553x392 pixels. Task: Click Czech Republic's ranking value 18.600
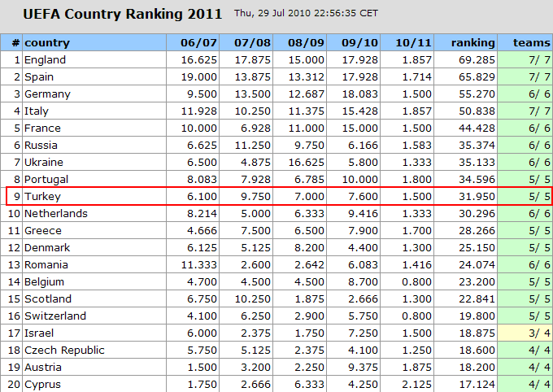click(x=477, y=351)
